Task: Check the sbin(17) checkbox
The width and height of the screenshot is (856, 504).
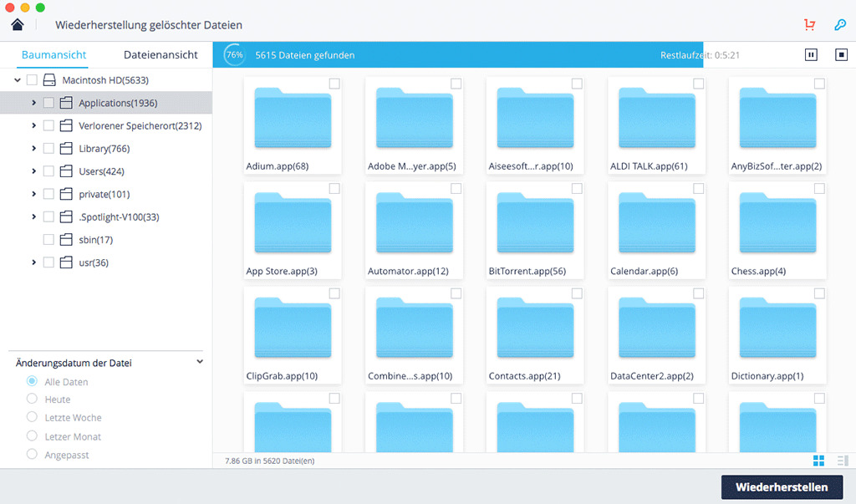Action: [48, 240]
